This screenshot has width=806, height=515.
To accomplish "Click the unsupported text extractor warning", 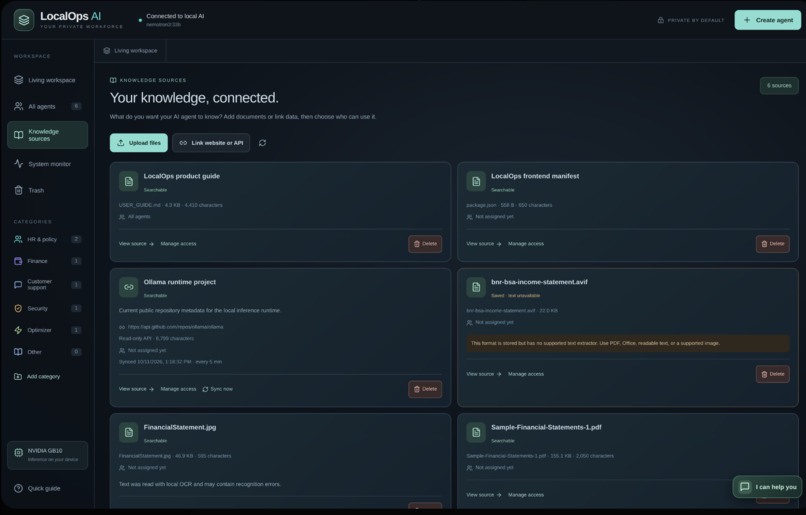I will click(x=628, y=343).
